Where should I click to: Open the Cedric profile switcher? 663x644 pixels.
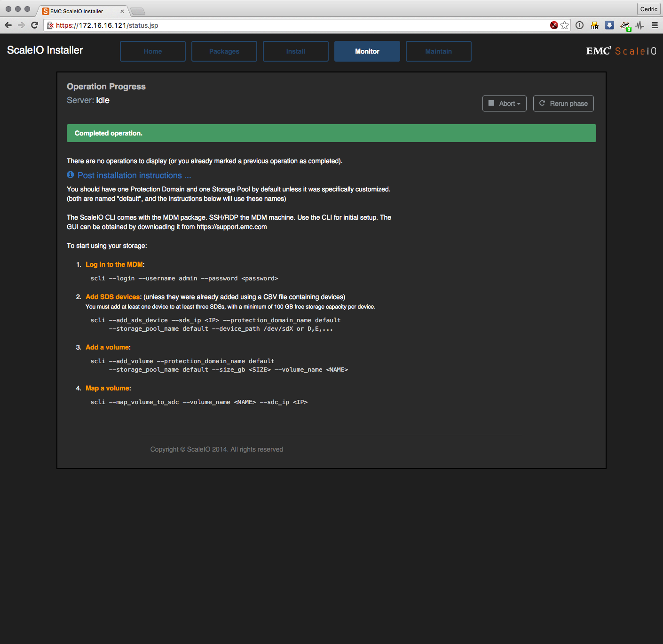click(x=648, y=9)
